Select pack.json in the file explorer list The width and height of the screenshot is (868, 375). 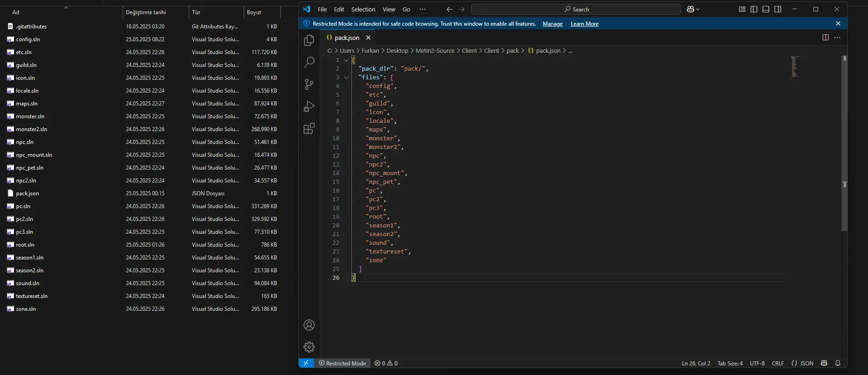point(27,193)
